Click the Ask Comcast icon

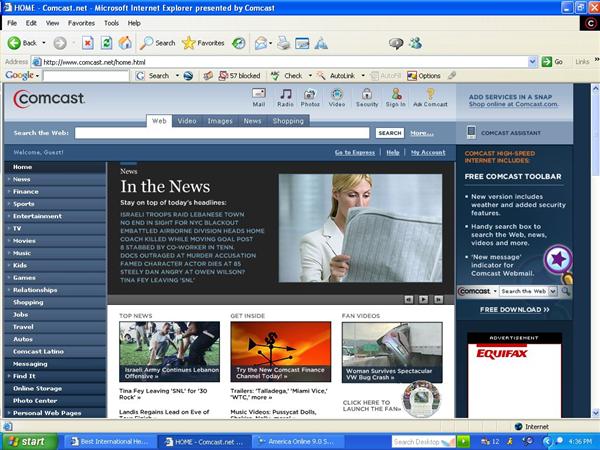pos(430,98)
